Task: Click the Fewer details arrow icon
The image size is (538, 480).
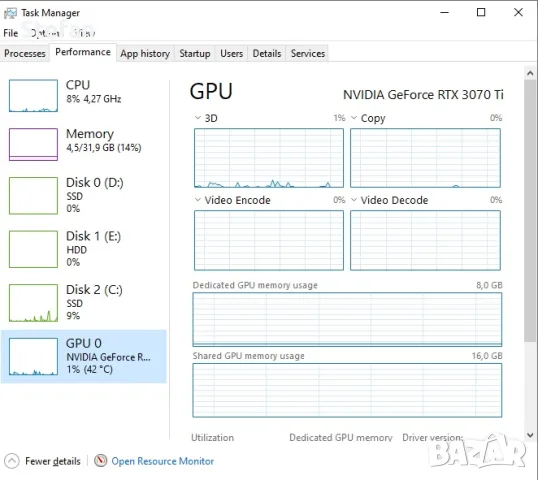Action: tap(12, 461)
